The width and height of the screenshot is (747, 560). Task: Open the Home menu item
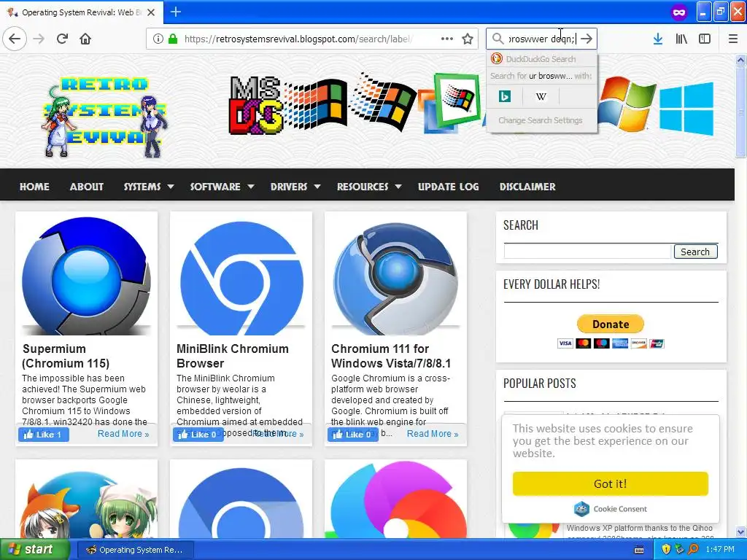click(x=34, y=187)
